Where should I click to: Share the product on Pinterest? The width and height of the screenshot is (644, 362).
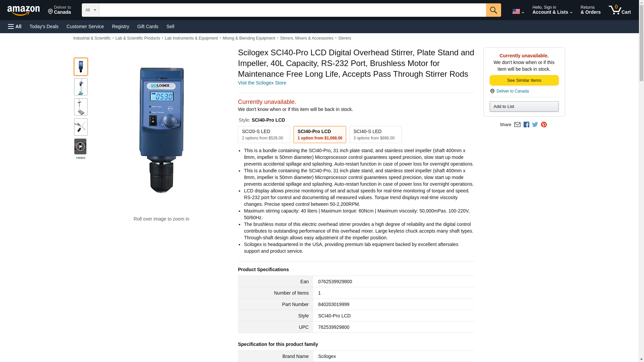pos(544,125)
